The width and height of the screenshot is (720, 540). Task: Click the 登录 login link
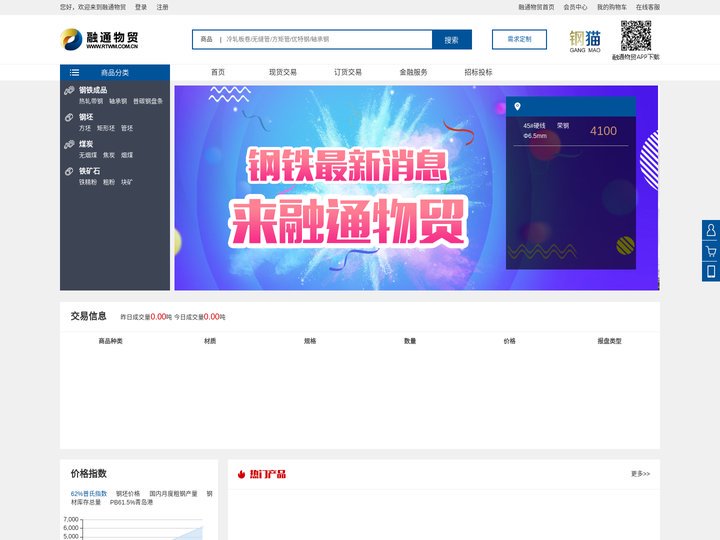[141, 7]
